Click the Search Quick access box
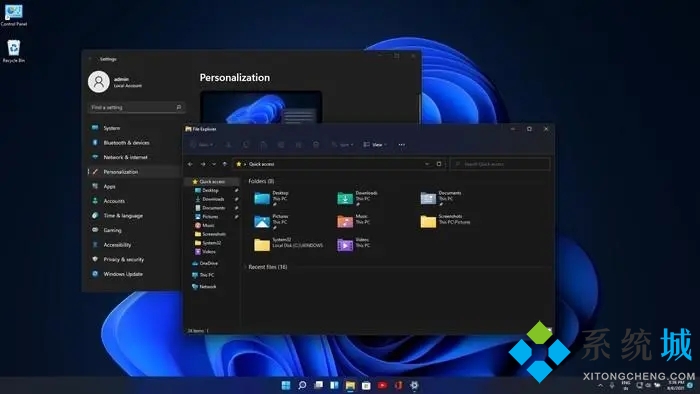This screenshot has height=394, width=700. click(500, 164)
